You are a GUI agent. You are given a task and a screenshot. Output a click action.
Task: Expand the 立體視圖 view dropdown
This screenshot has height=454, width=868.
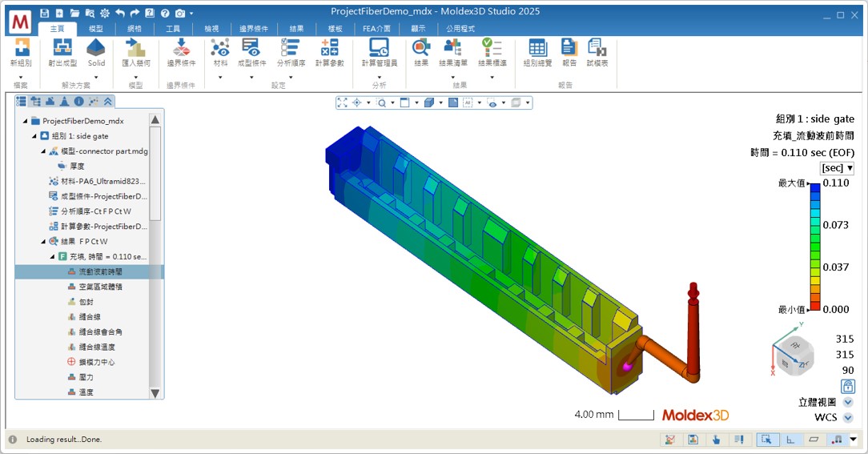point(847,402)
